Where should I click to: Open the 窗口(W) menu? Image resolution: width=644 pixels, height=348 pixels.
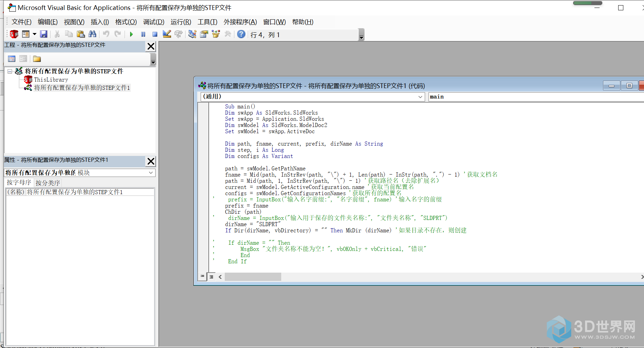[x=274, y=22]
